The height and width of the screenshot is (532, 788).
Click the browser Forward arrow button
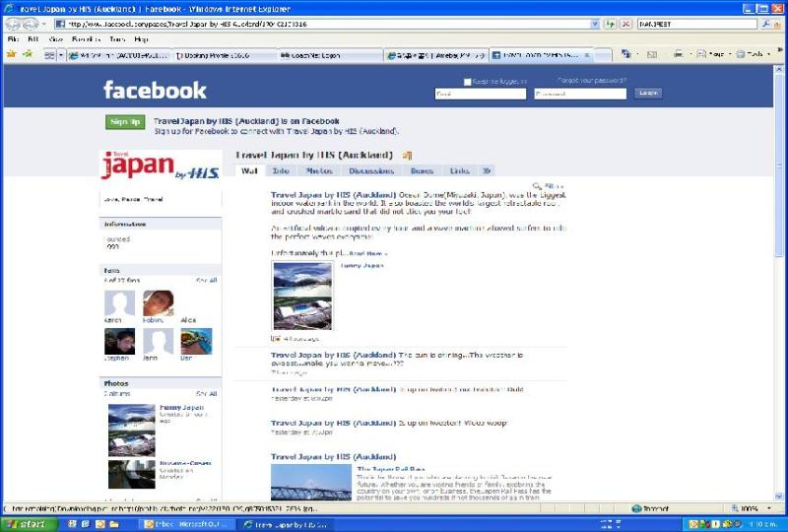point(30,24)
